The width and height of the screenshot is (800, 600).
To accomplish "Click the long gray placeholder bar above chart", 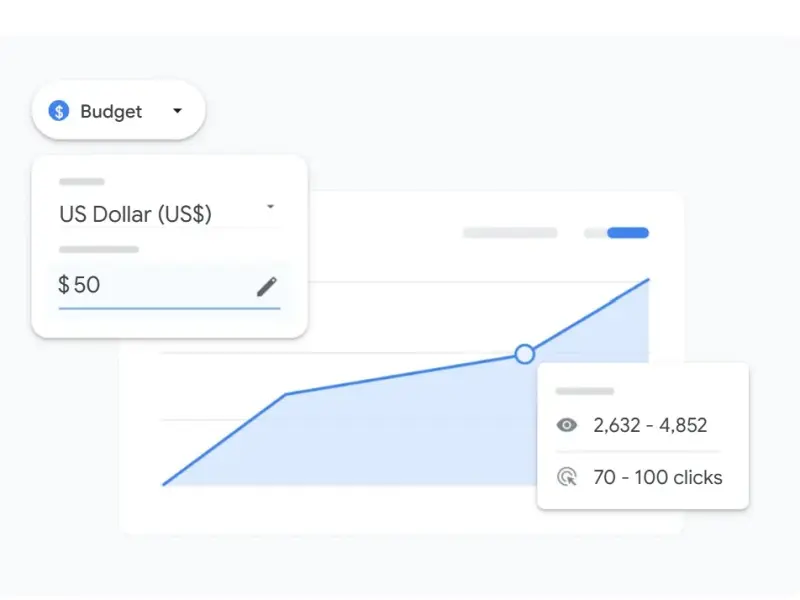I will (x=510, y=233).
